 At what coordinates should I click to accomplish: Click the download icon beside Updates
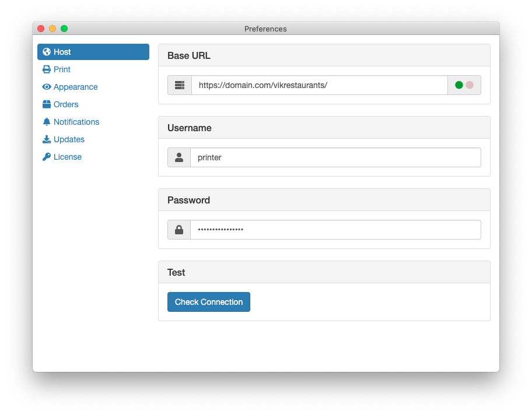[47, 139]
